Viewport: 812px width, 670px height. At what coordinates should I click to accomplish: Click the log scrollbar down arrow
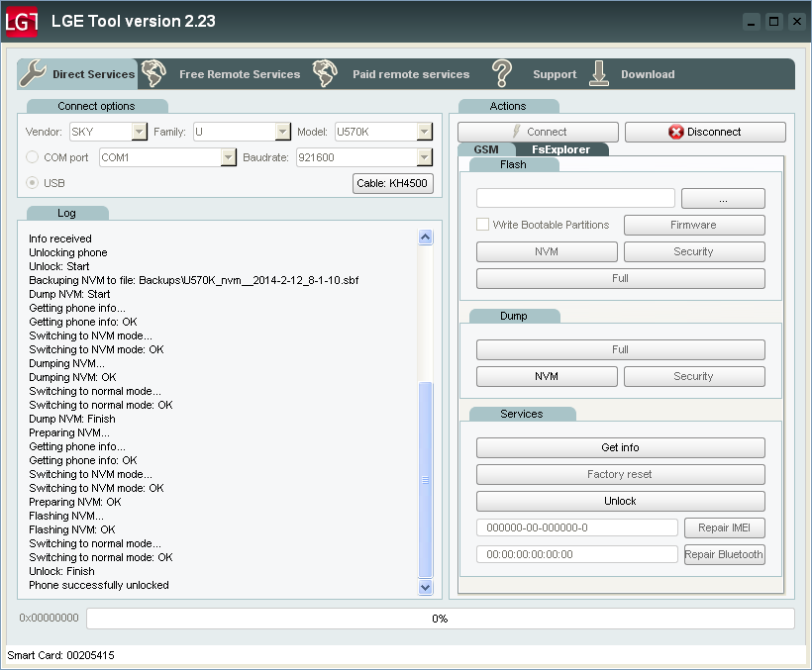(x=425, y=587)
